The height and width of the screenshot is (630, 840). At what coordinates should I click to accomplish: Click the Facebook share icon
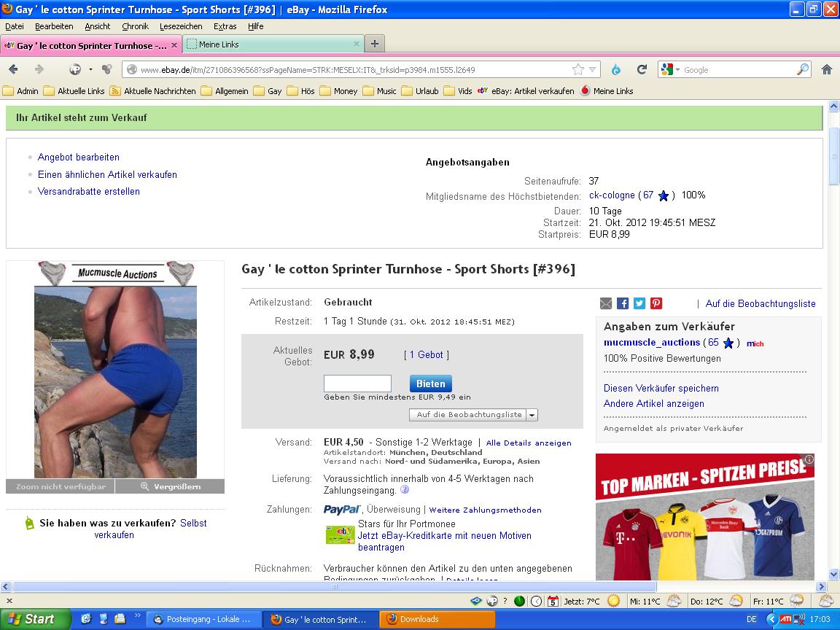623,303
